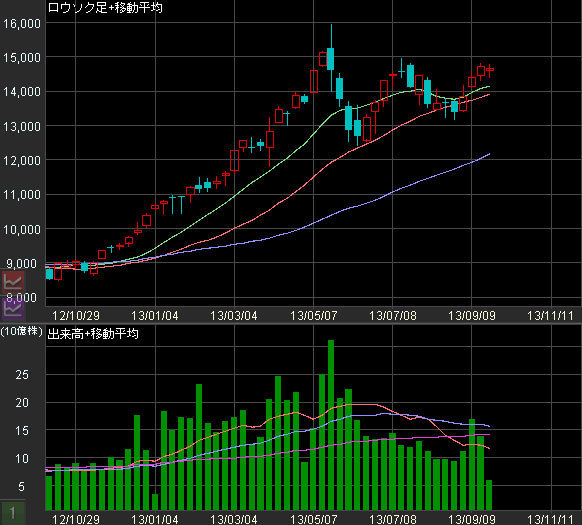This screenshot has height=525, width=582.
Task: Click the shortest volume bar near 13/01/04
Action: tap(155, 502)
